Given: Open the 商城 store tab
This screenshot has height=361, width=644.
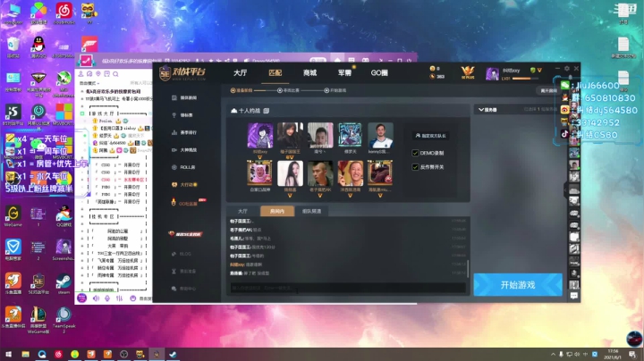Looking at the screenshot, I should 310,73.
